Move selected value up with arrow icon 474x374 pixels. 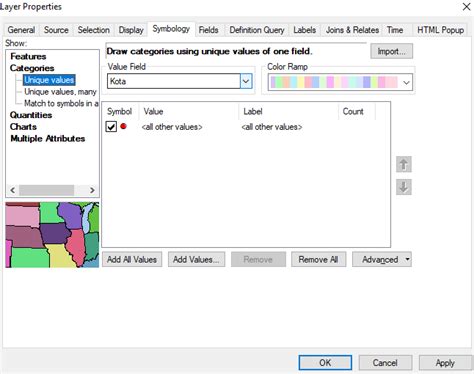point(404,164)
